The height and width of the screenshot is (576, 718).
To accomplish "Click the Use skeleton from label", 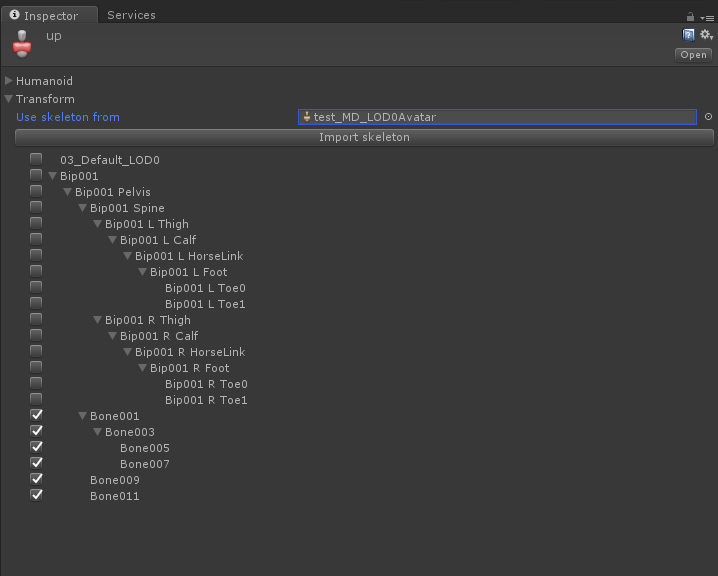I will (x=68, y=117).
